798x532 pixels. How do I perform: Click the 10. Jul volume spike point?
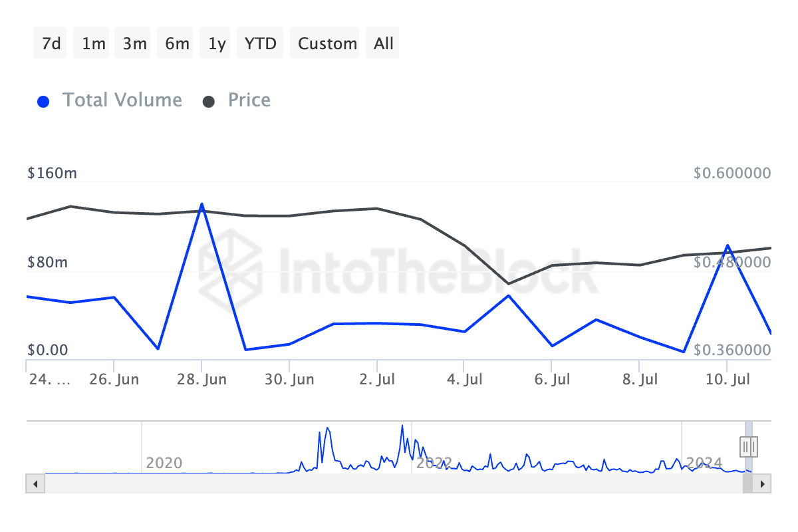pos(728,245)
